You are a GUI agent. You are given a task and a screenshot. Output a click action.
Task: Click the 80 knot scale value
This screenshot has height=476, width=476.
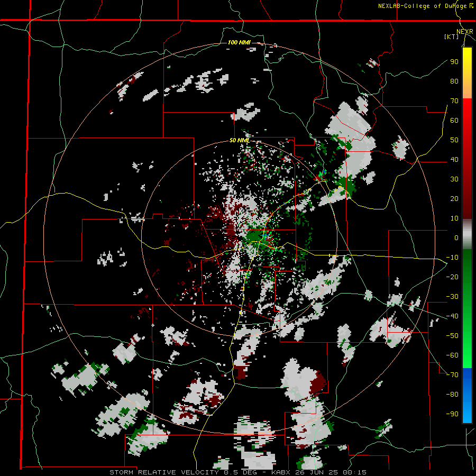coord(454,81)
